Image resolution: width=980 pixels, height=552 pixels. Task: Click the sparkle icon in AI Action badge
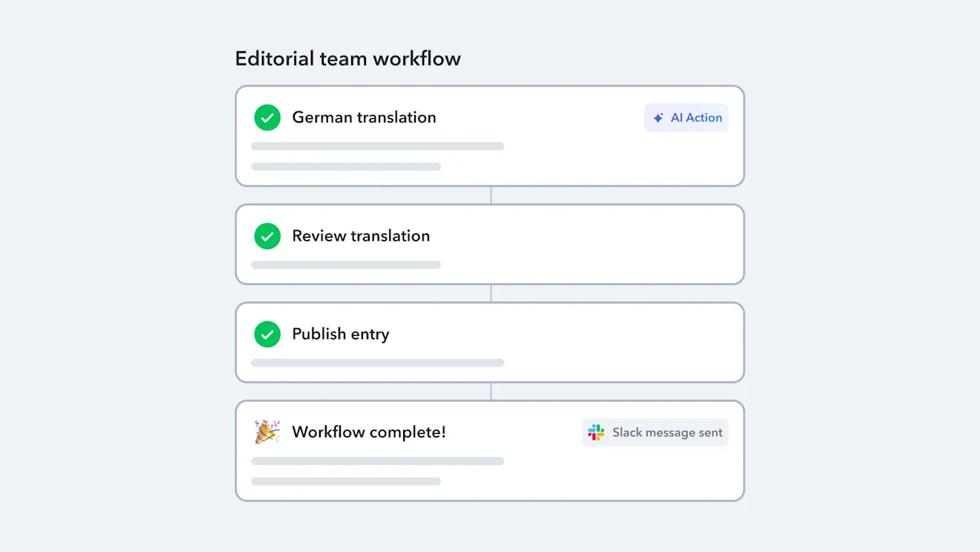point(658,118)
